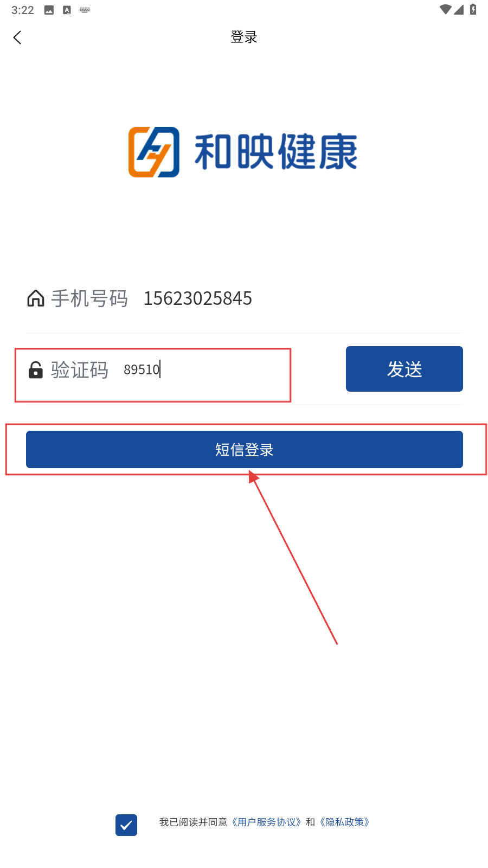Image resolution: width=488 pixels, height=868 pixels.
Task: Send verification code with 发送 button
Action: click(404, 369)
